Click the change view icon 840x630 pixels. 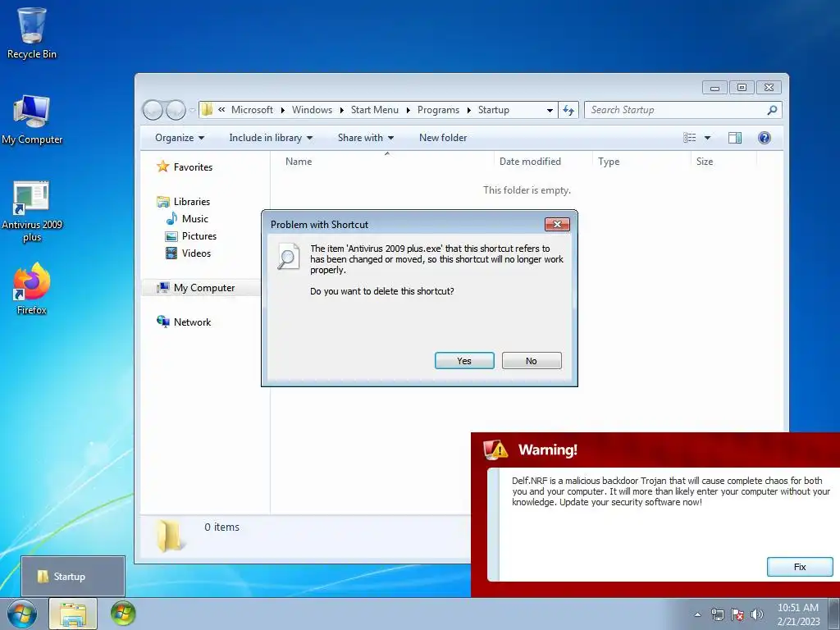[689, 138]
